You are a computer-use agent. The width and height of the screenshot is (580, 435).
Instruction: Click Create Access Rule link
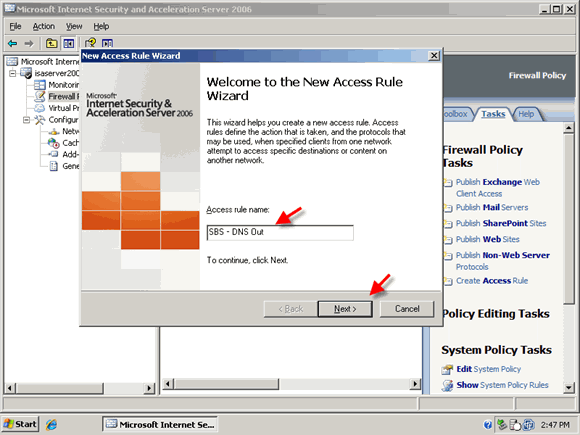492,281
